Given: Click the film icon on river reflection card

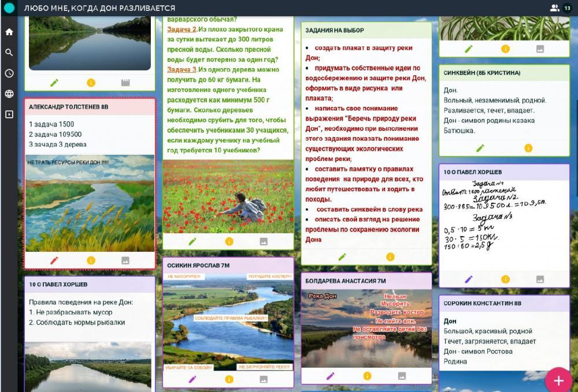Looking at the screenshot, I should pyautogui.click(x=125, y=83).
